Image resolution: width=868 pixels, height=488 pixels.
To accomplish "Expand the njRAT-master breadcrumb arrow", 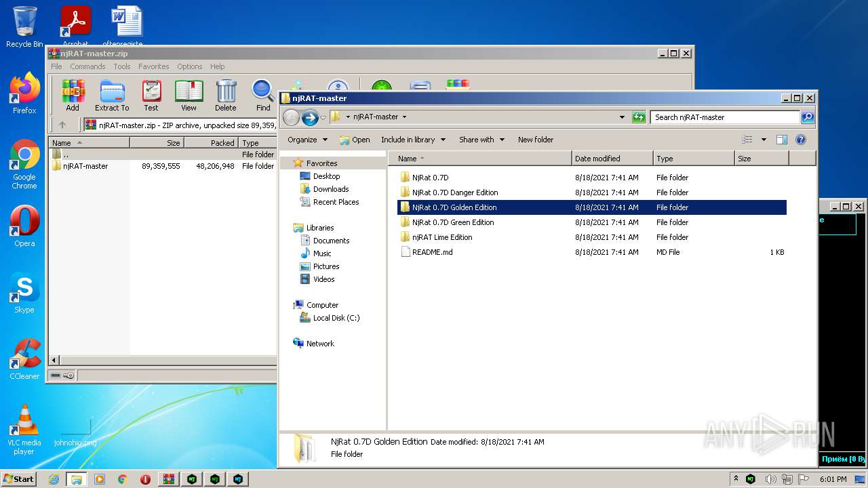I will tap(405, 117).
